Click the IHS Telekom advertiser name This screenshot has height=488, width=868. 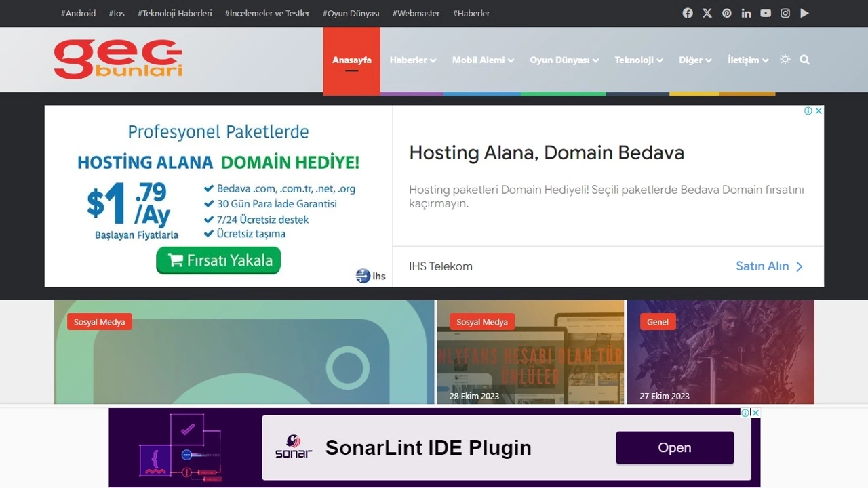coord(441,266)
